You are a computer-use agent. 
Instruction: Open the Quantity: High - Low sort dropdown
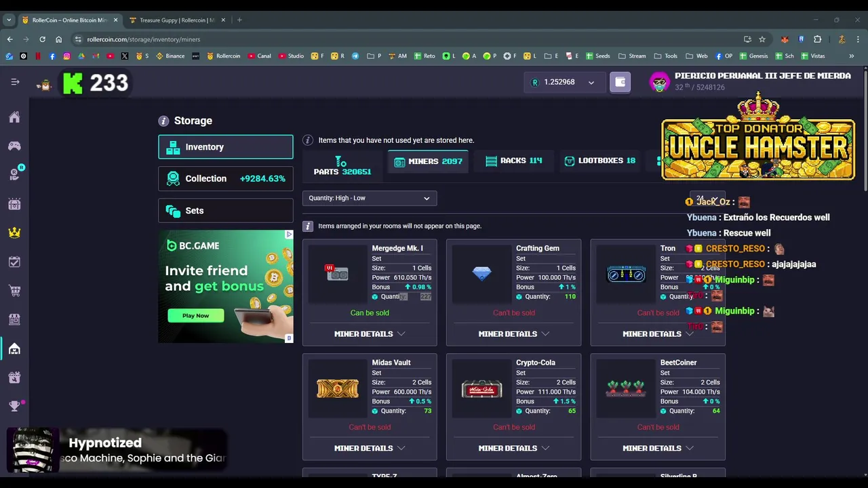pos(370,198)
